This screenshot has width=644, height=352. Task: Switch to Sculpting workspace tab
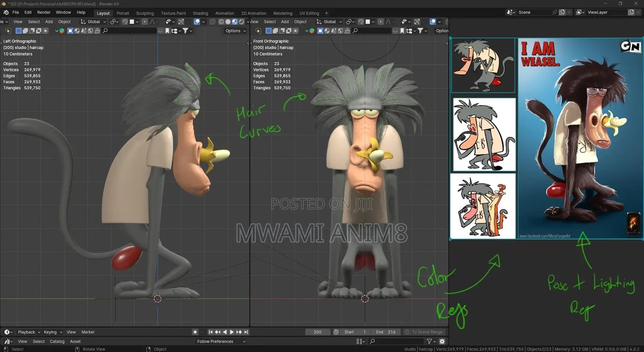tap(145, 13)
